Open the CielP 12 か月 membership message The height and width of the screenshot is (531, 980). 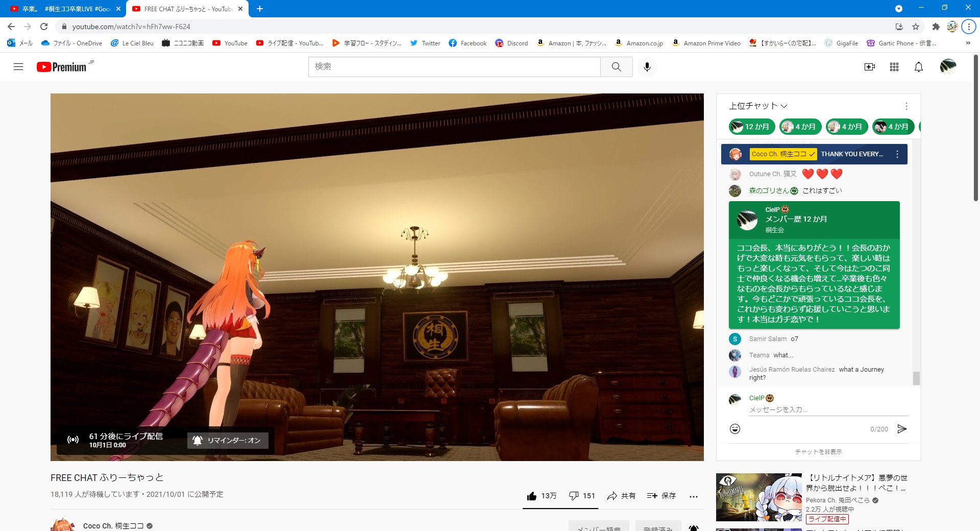814,265
